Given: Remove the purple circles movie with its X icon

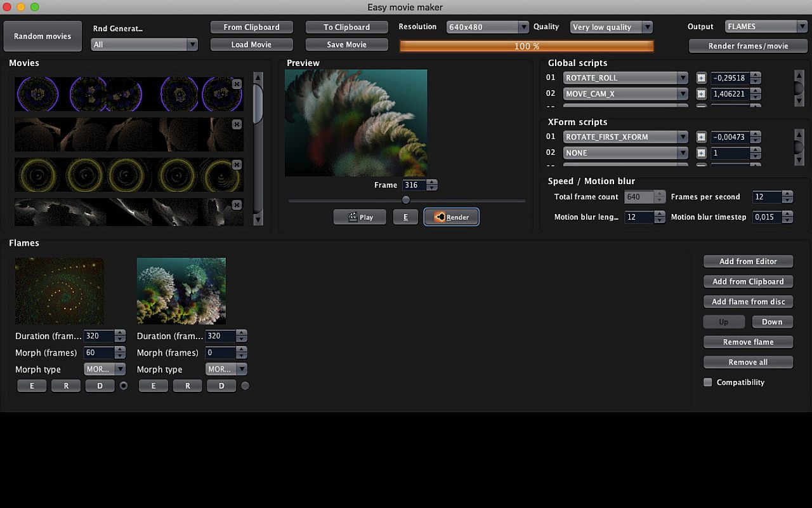Looking at the screenshot, I should (237, 84).
